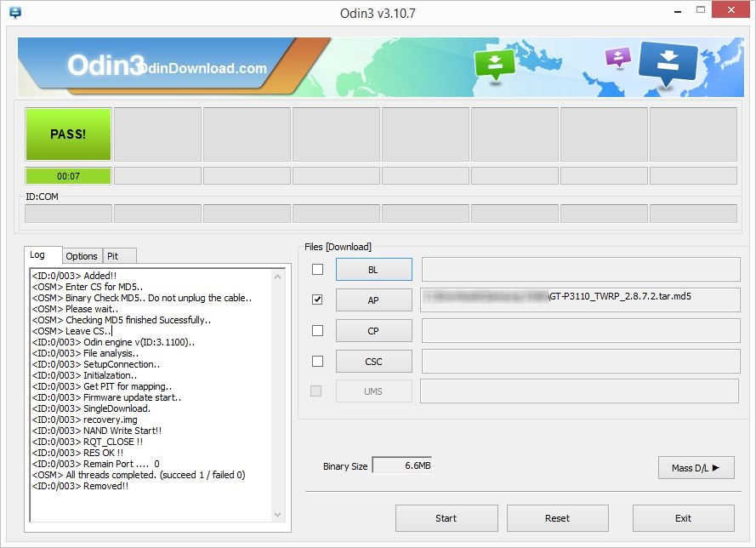Click log line 'Firmware update start..'
Image resolution: width=756 pixels, height=548 pixels.
pos(106,397)
